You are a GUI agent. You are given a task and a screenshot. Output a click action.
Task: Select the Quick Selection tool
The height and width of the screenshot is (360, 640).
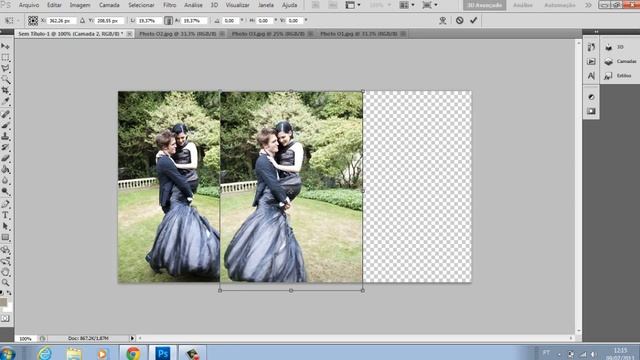tap(5, 80)
